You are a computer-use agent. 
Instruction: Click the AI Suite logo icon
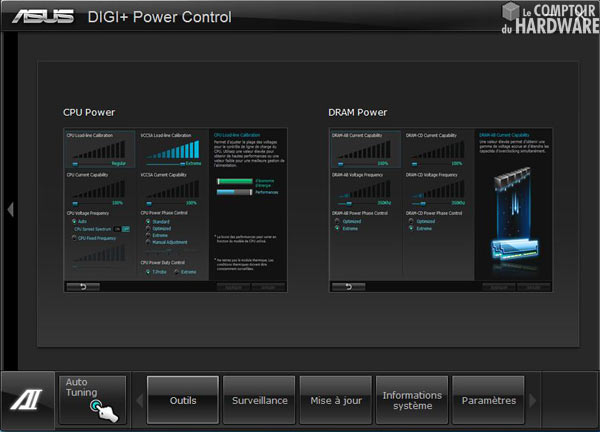click(21, 400)
